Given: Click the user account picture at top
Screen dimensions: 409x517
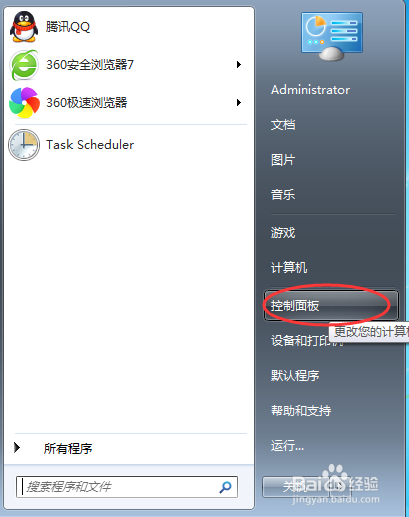Looking at the screenshot, I should point(332,37).
